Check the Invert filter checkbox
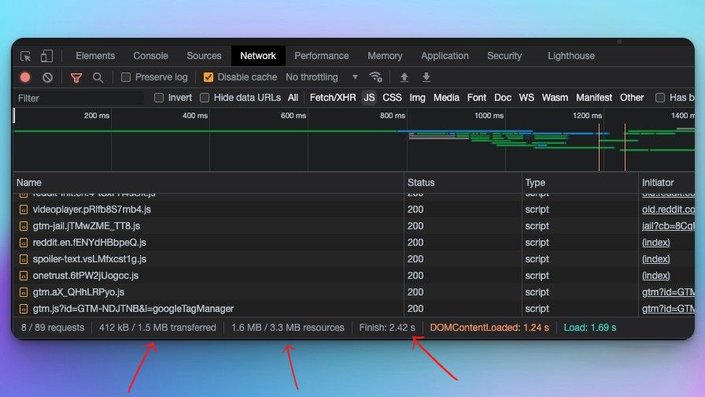705x397 pixels. 159,98
